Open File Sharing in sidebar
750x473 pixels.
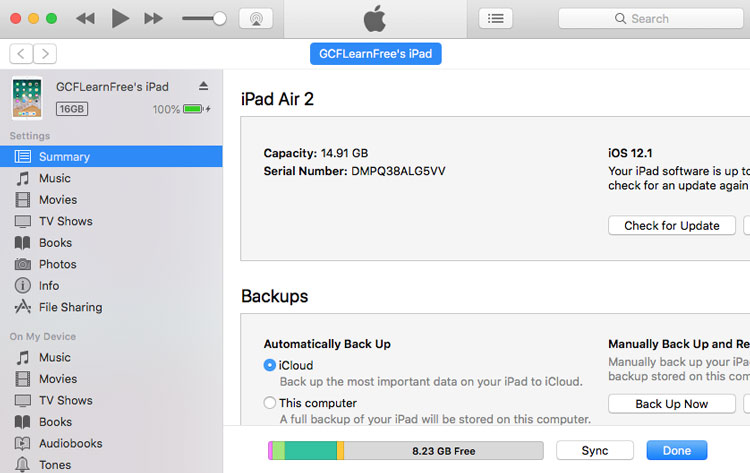(x=70, y=307)
